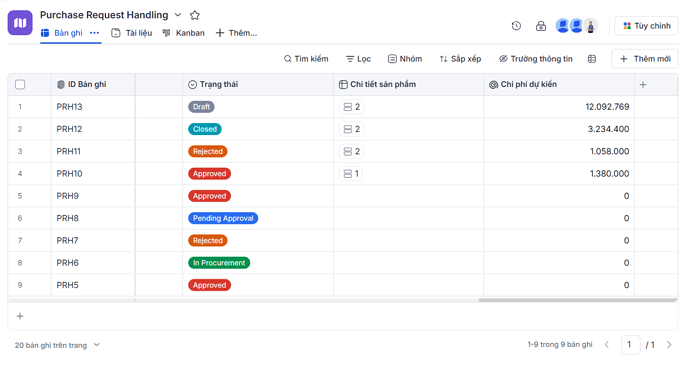Open record PRH9
This screenshot has width=690, height=367.
[x=67, y=196]
